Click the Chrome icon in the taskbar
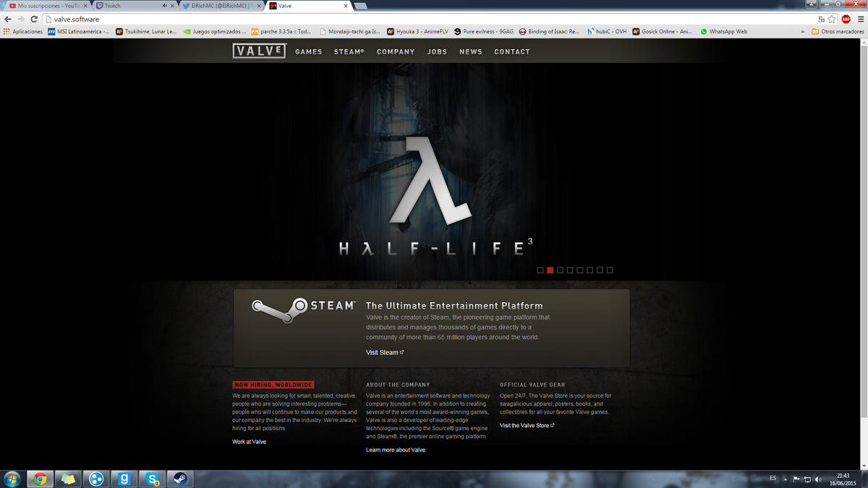This screenshot has height=488, width=868. 40,479
